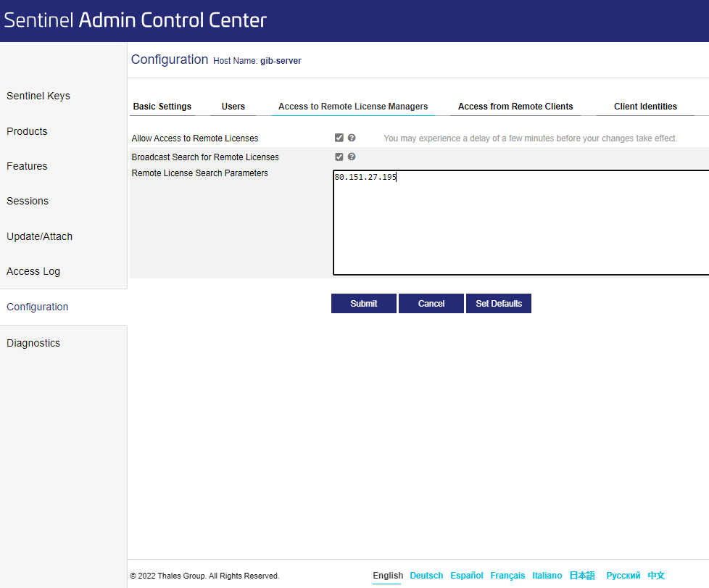Open help for Allow Access to Remote Licenses
This screenshot has width=709, height=588.
click(x=352, y=138)
